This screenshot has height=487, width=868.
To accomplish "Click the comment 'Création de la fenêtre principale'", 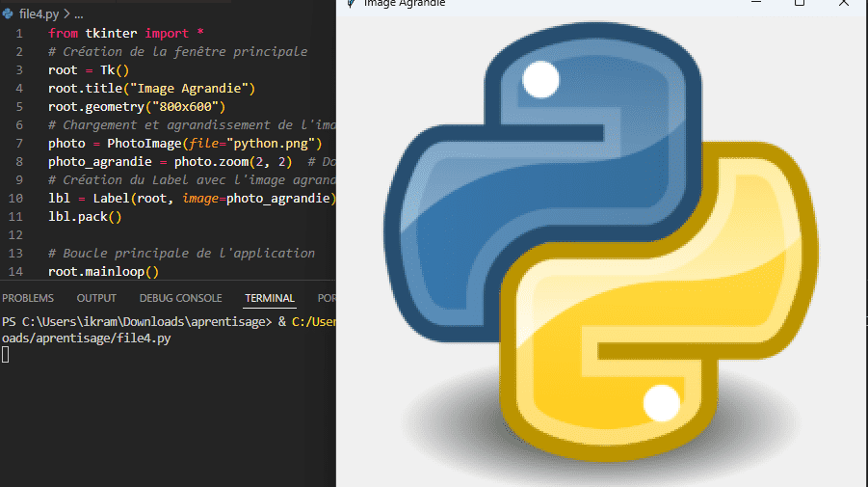I will 177,51.
